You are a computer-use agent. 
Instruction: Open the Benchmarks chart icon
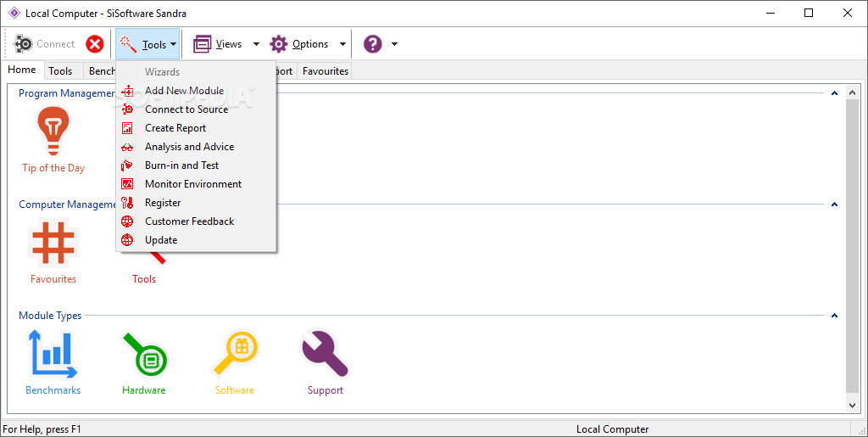[53, 354]
